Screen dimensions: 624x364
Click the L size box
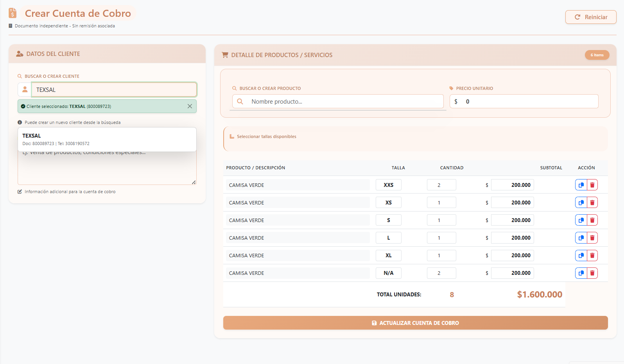pos(389,238)
